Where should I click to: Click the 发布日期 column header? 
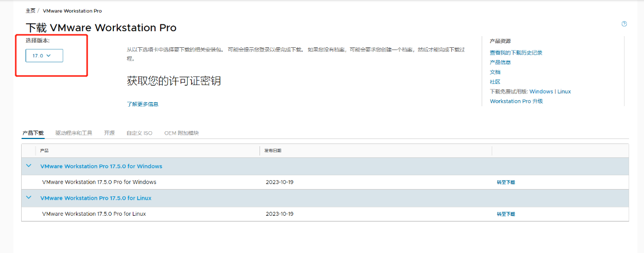click(273, 151)
